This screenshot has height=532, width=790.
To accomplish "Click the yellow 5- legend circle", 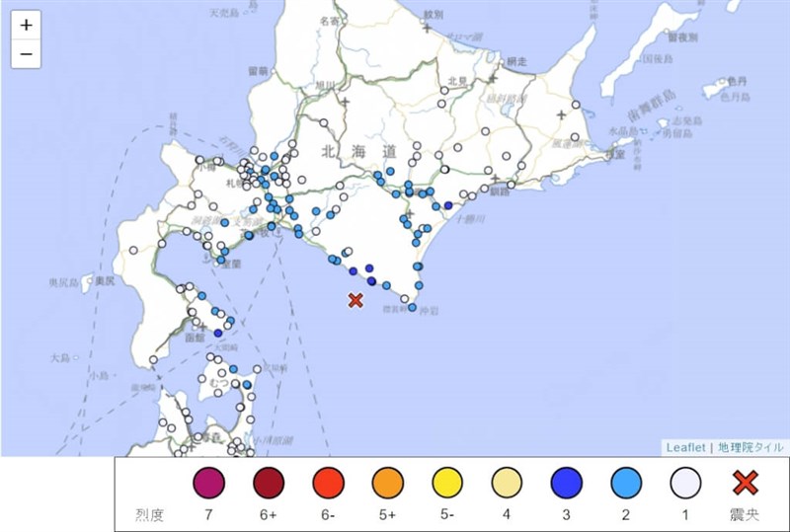I will [x=447, y=483].
